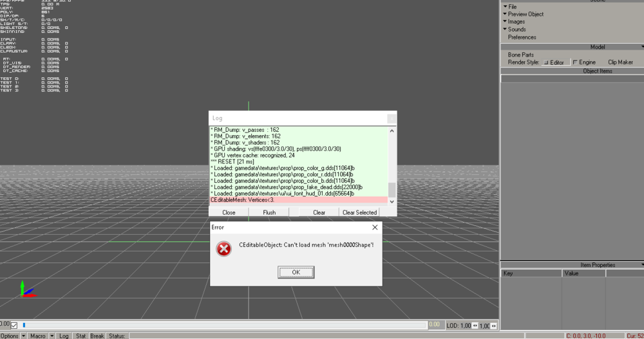Expand the Preview Object section
Viewport: 644px width, 339px height.
525,14
